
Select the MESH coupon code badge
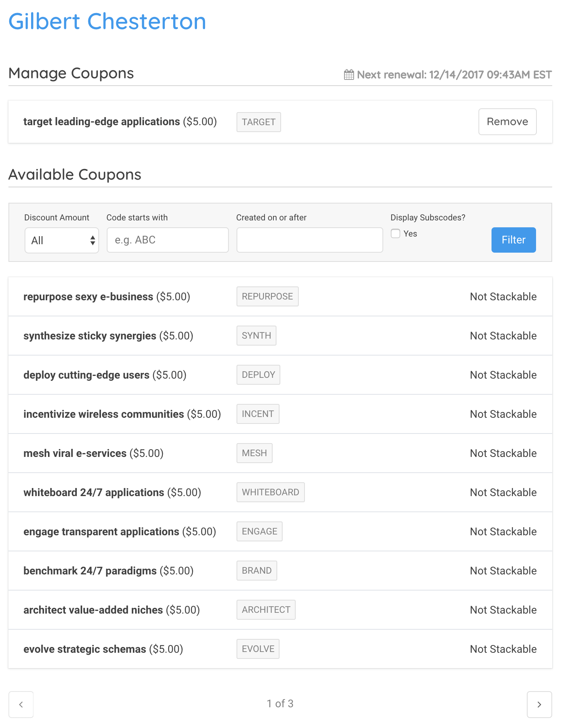pyautogui.click(x=255, y=453)
